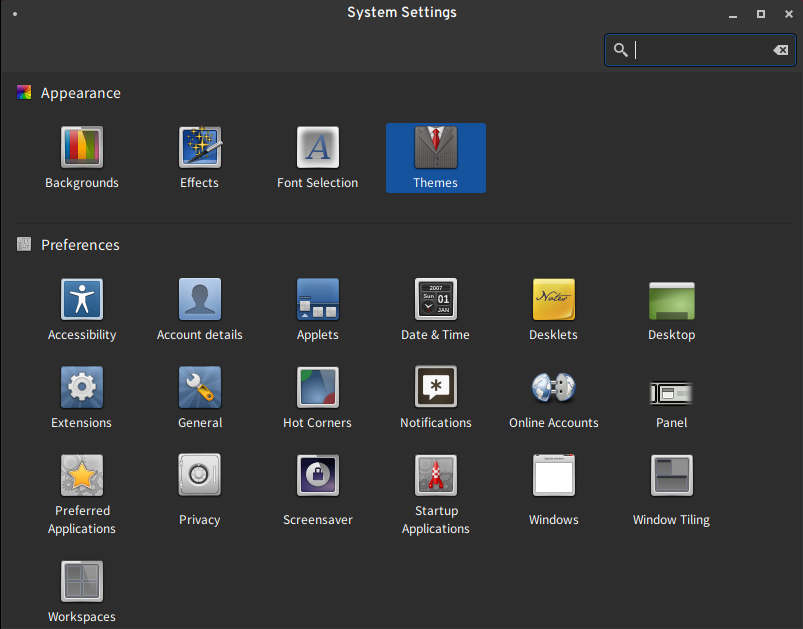Open the Extensions gear icon

point(82,388)
